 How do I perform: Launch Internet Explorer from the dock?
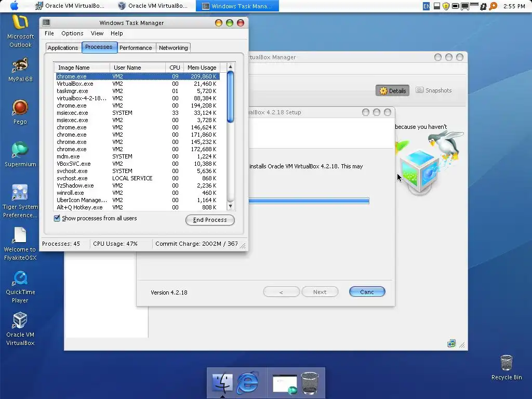tap(247, 383)
